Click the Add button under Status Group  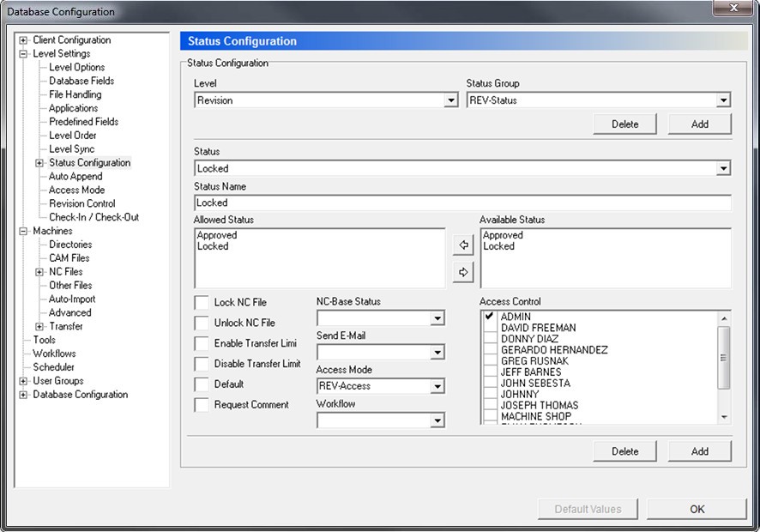(x=699, y=124)
